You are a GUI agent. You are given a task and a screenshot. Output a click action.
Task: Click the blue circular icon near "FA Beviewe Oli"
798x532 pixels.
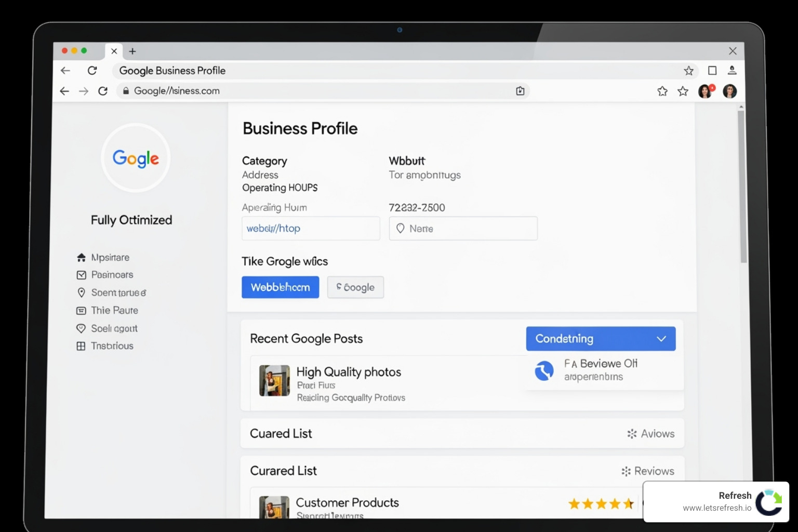(x=544, y=370)
